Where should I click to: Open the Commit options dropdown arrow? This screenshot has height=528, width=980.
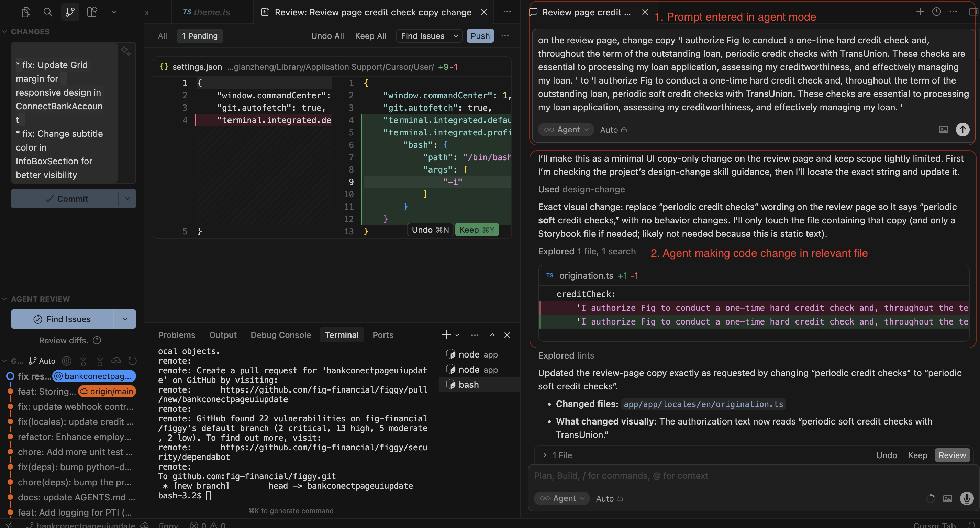coord(127,199)
